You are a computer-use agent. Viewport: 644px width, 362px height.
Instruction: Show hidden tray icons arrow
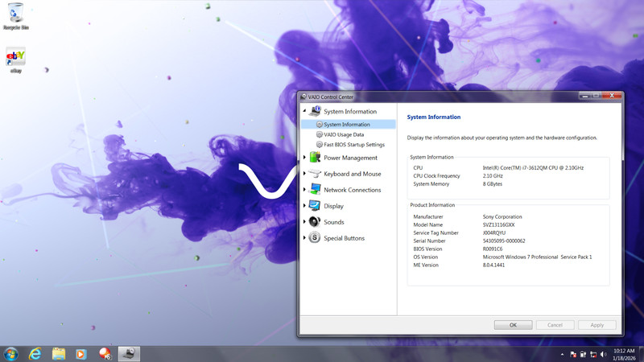tap(562, 355)
